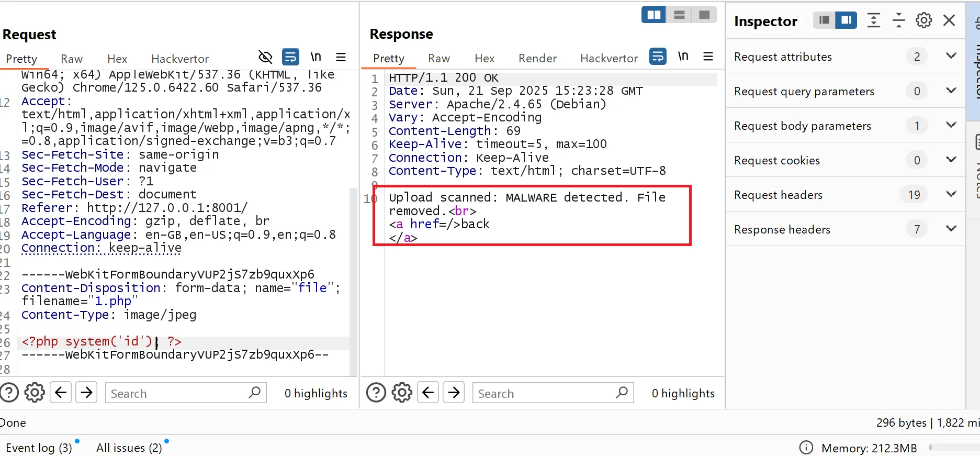Switch to top-bottom stacked layout
Viewport: 980px width, 456px height.
(679, 15)
